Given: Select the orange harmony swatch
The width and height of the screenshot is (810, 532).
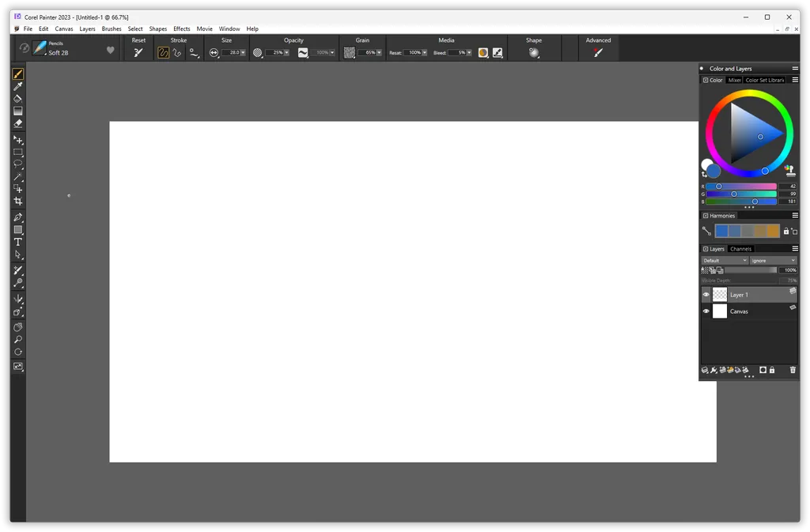Looking at the screenshot, I should pos(773,231).
